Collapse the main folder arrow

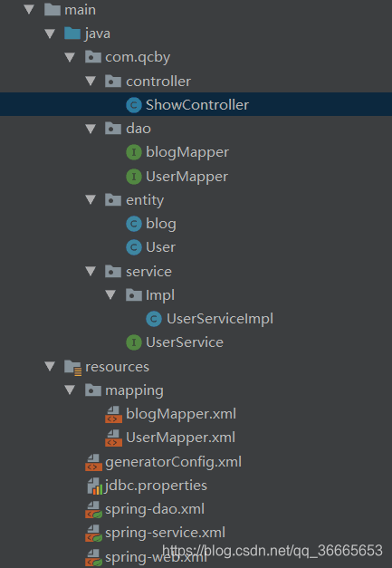coord(29,9)
